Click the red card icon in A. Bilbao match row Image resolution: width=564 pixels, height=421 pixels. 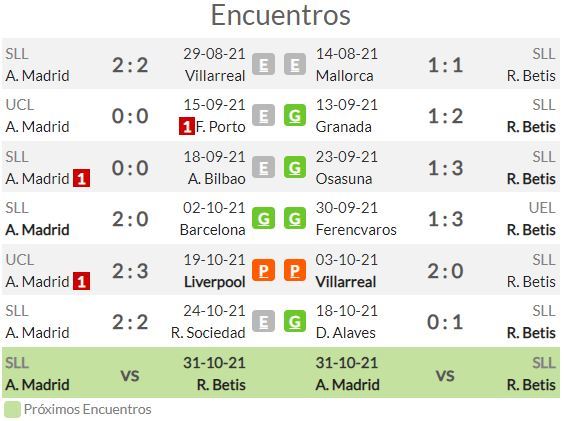(x=82, y=178)
